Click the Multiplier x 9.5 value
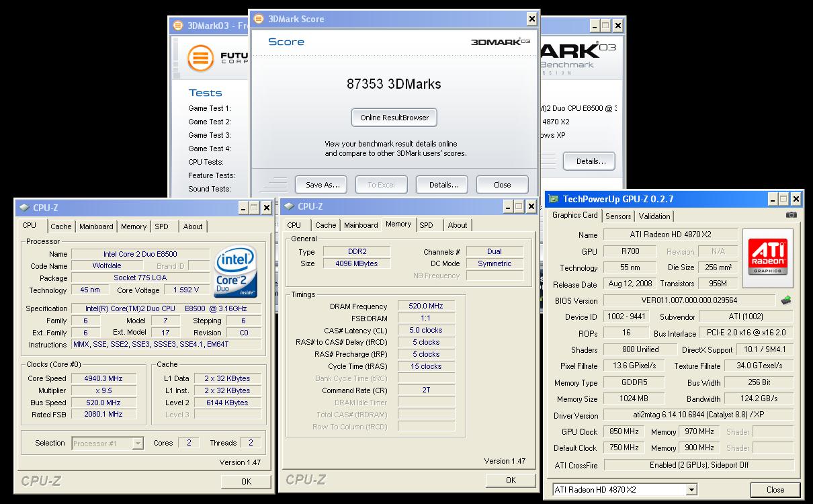This screenshot has height=504, width=813. click(x=103, y=390)
